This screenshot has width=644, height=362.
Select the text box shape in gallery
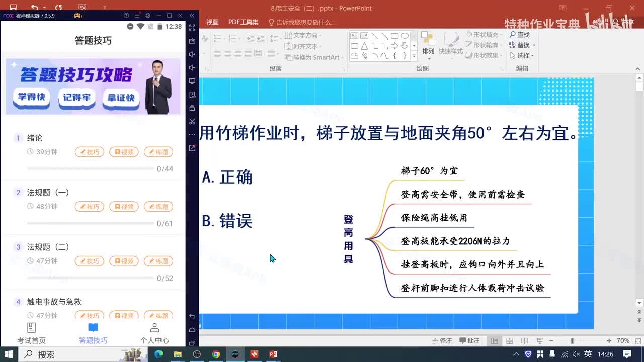tap(354, 36)
